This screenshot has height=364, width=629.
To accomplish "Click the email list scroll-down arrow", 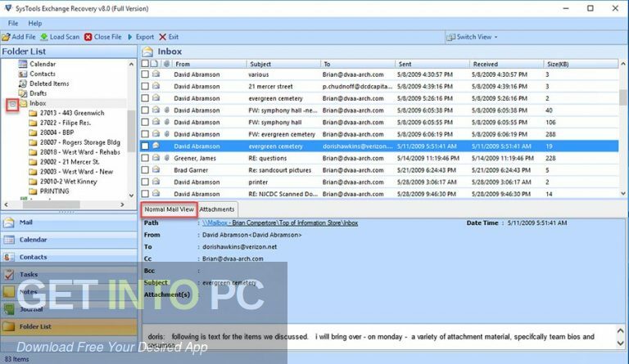I will (623, 193).
